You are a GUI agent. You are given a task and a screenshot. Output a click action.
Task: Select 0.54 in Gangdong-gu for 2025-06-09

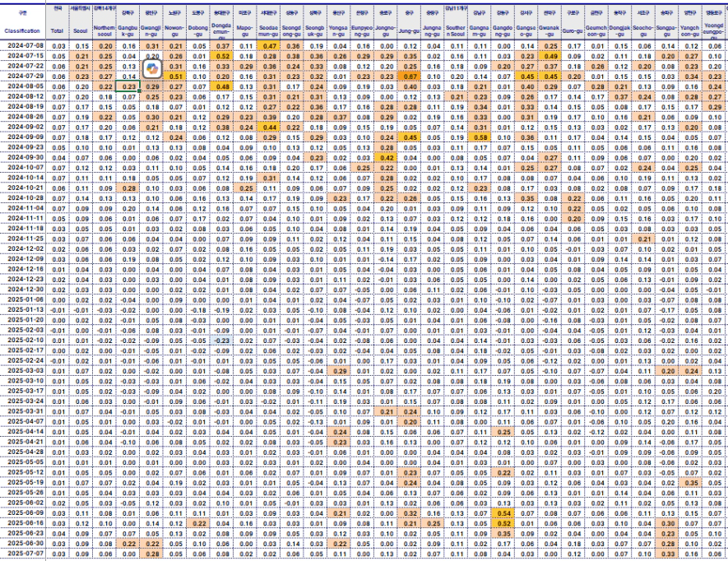(x=503, y=512)
